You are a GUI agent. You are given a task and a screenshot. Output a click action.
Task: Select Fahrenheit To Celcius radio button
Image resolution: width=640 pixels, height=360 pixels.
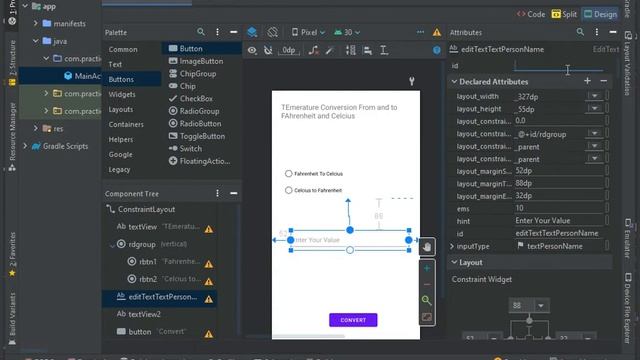(314, 173)
